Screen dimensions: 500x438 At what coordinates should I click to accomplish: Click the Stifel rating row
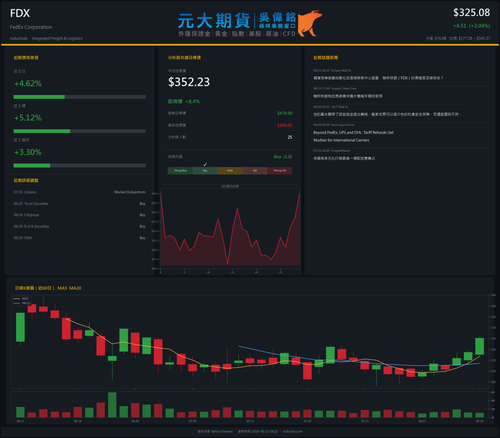point(80,238)
